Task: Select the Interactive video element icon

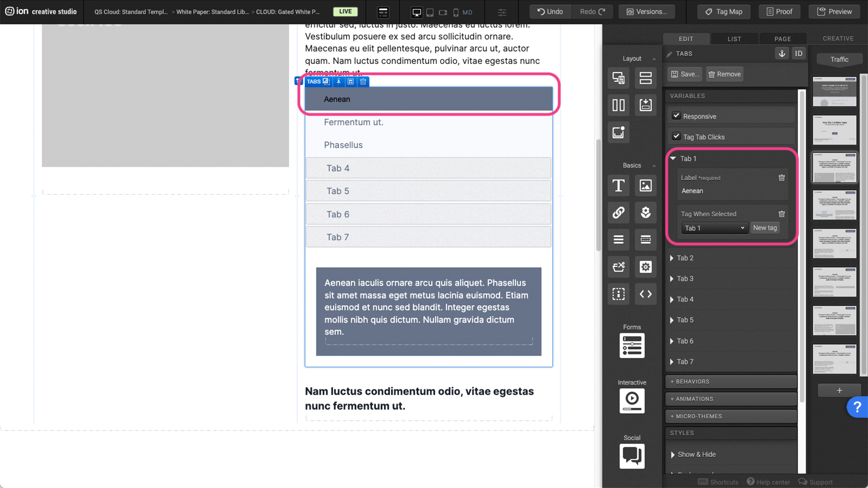Action: click(x=632, y=401)
